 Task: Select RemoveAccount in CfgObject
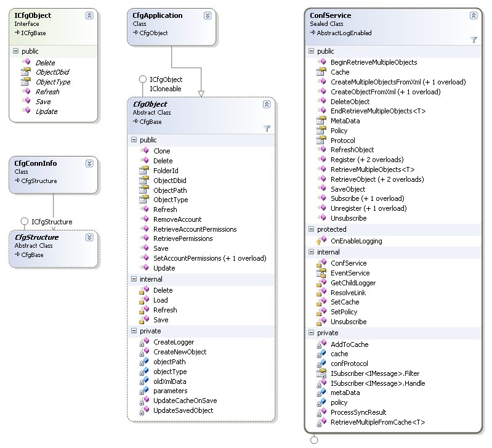(177, 219)
